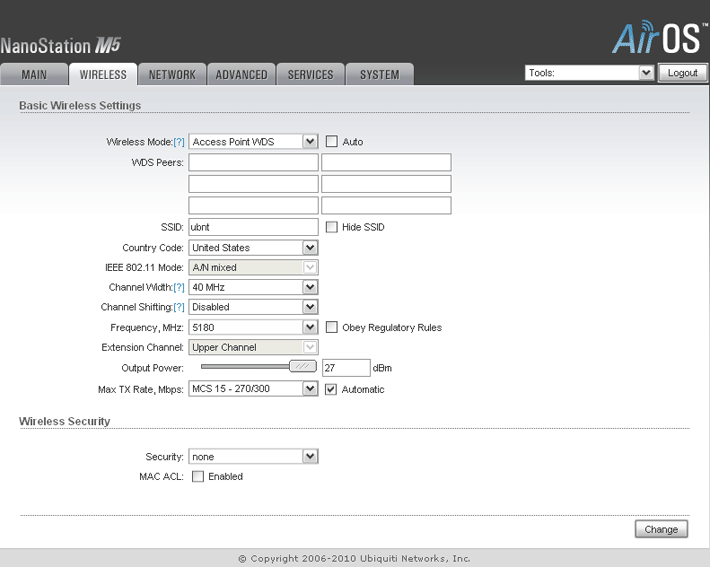Check the Hide SSID box
This screenshot has height=567, width=710.
coord(332,227)
